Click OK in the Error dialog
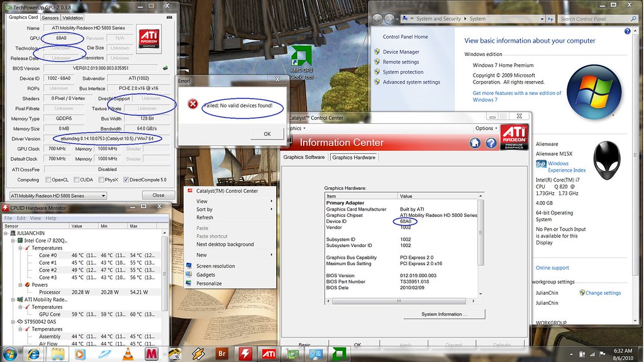Image resolution: width=644 pixels, height=362 pixels. (x=267, y=134)
